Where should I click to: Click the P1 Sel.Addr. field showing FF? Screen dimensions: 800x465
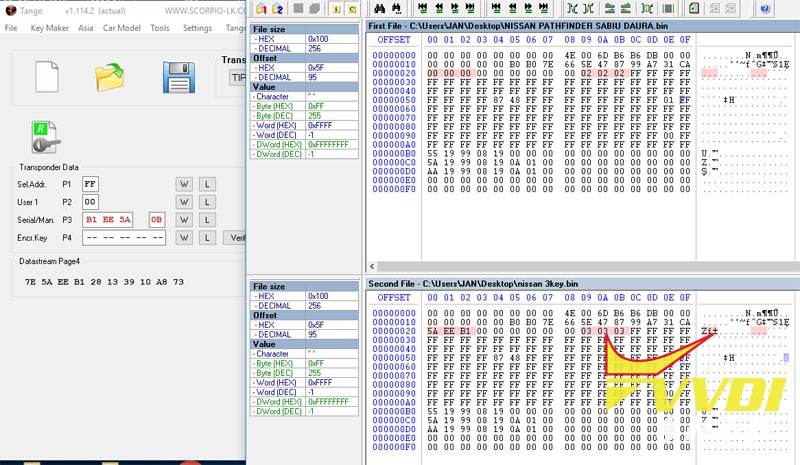coord(90,184)
